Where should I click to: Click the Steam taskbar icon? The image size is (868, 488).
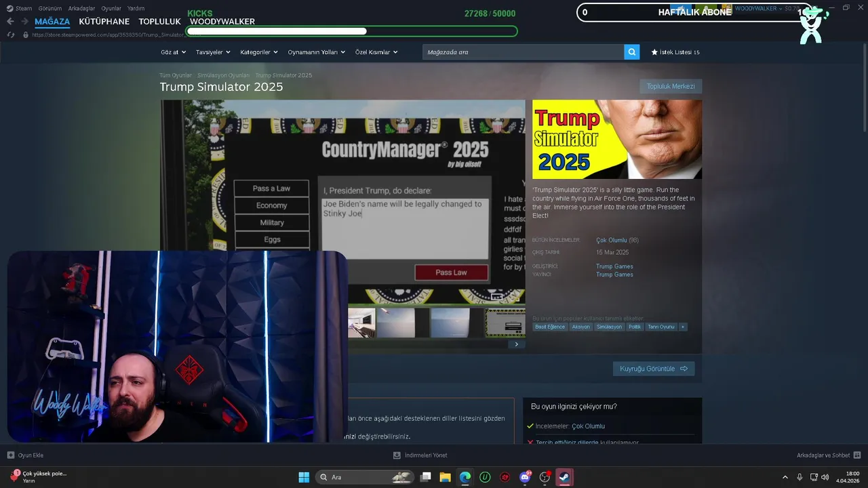[x=564, y=477]
